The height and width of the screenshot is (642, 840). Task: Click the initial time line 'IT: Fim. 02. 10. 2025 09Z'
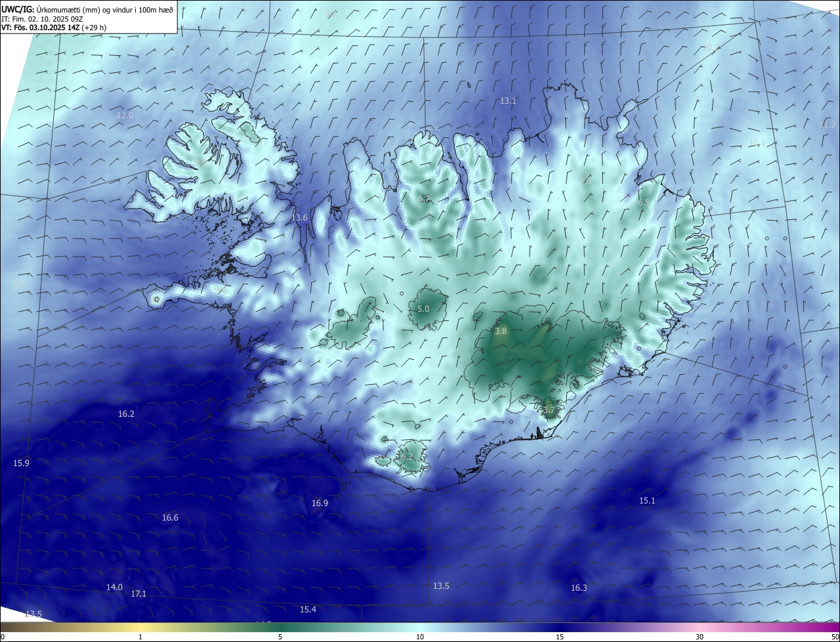[42, 19]
